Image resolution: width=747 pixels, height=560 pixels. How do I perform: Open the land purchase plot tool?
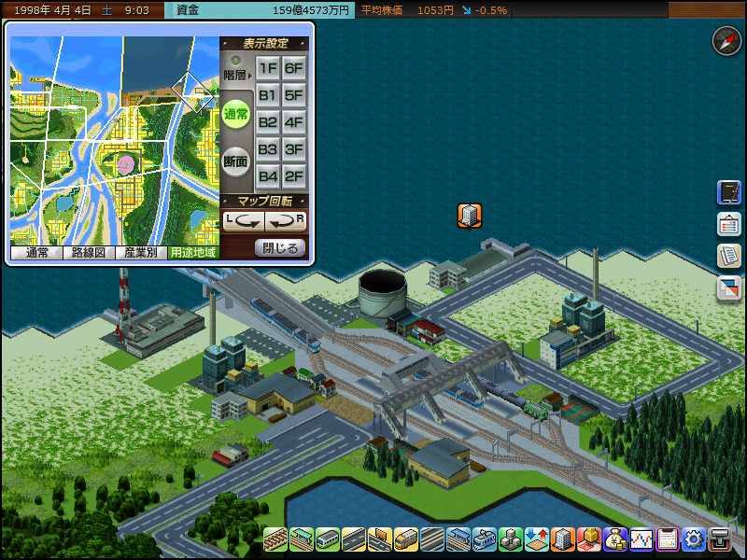pos(589,539)
